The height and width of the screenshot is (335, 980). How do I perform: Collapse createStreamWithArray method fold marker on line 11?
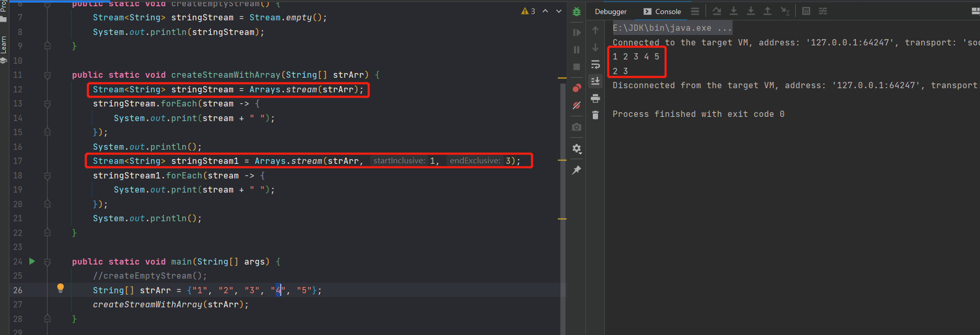[x=47, y=75]
